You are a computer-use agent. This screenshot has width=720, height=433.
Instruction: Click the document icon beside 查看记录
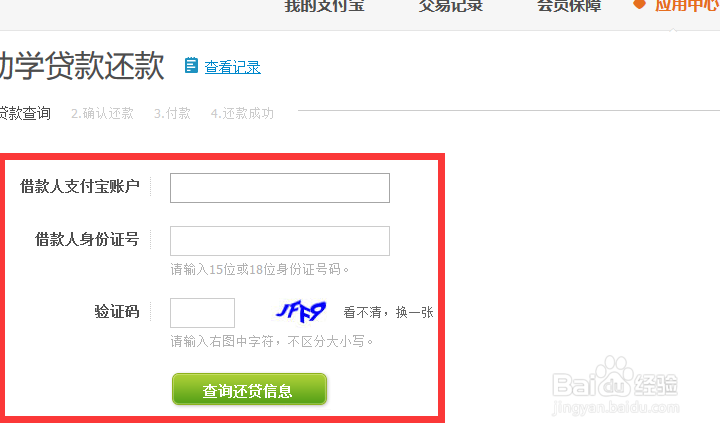[191, 66]
